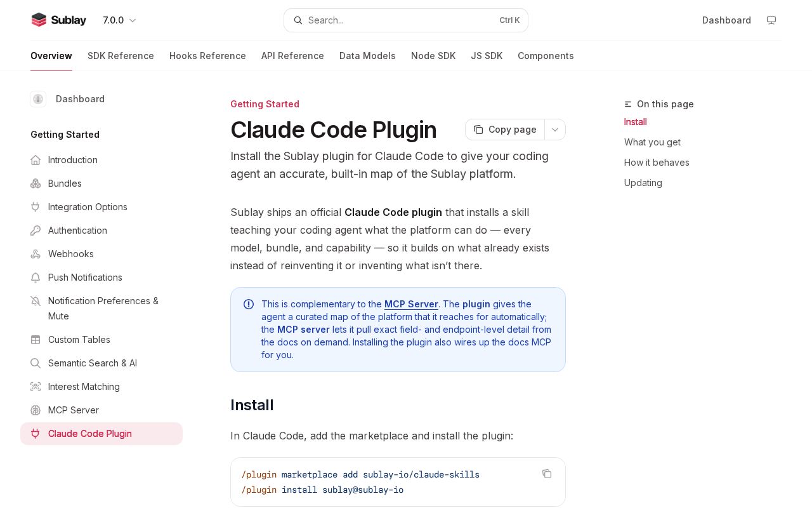
Task: Click the Semantic Search magnifier icon
Action: click(x=36, y=363)
